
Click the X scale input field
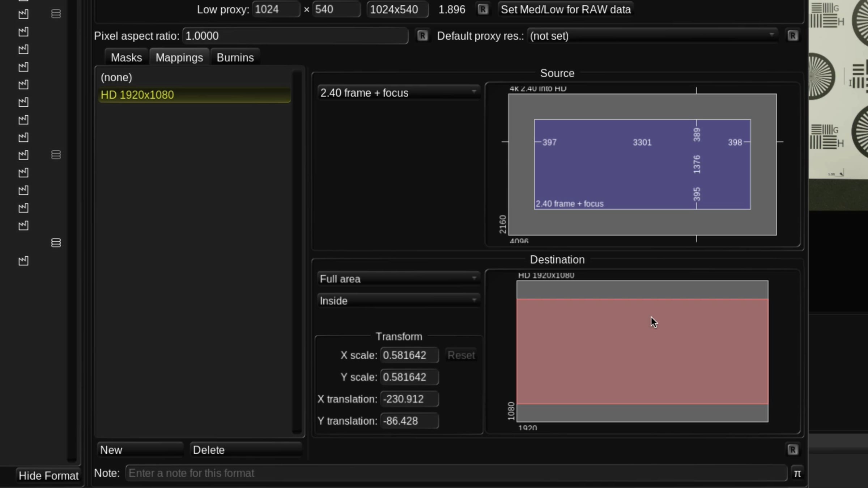pyautogui.click(x=409, y=355)
